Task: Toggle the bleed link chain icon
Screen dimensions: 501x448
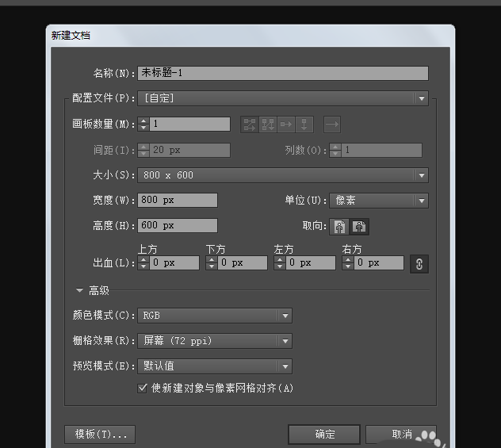Action: click(x=419, y=264)
